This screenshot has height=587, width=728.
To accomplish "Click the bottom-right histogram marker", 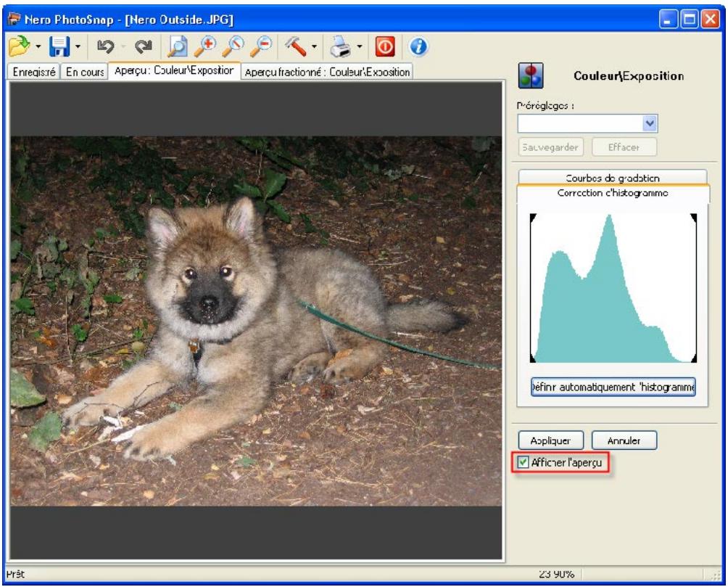I will point(694,358).
